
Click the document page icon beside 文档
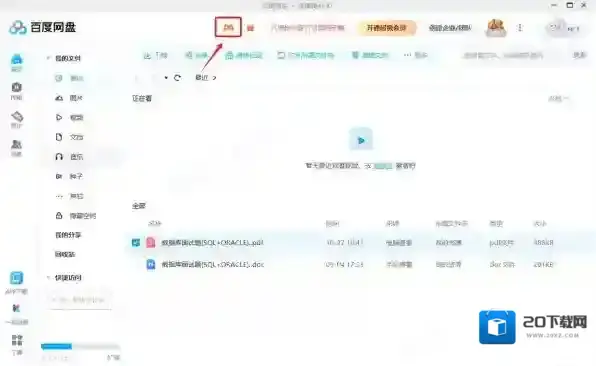pyautogui.click(x=59, y=137)
